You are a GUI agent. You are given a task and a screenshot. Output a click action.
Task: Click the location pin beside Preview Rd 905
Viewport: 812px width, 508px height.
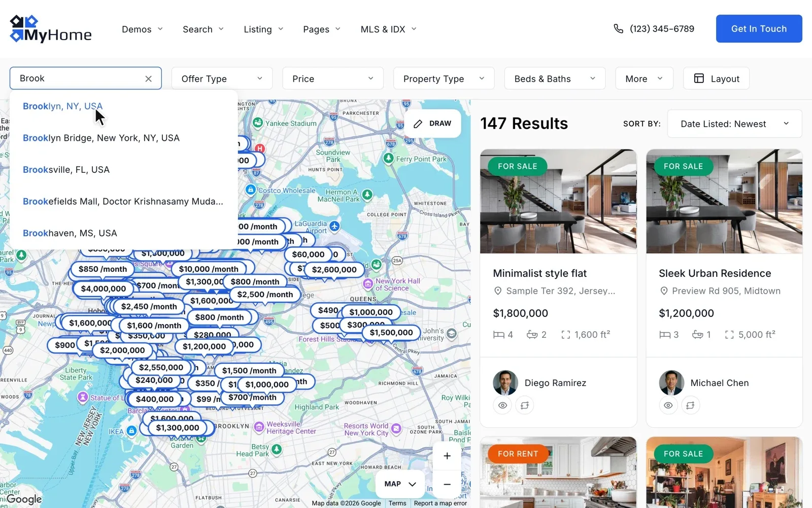point(664,291)
